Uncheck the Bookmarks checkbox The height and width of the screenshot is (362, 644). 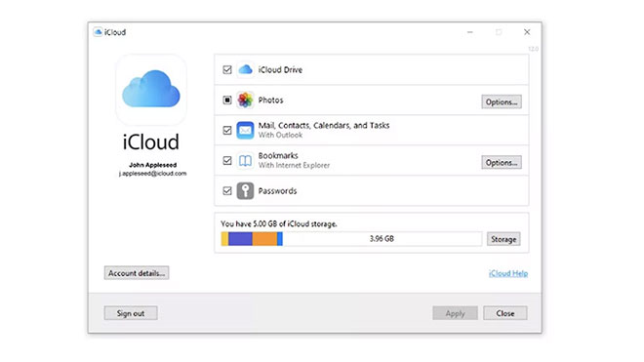pyautogui.click(x=227, y=161)
